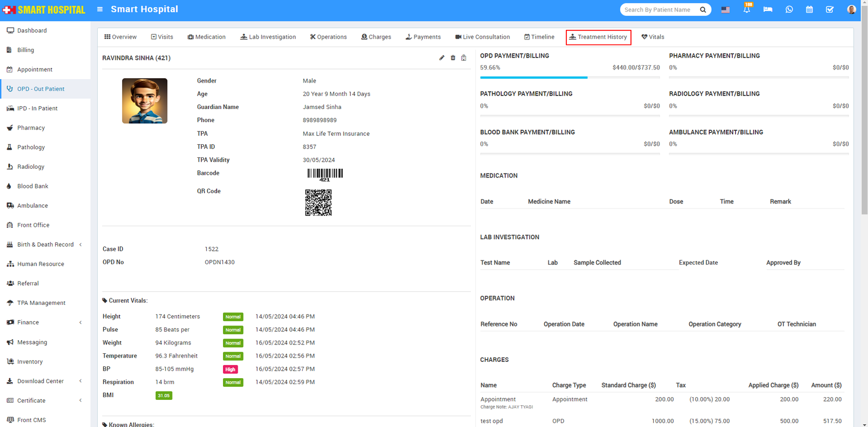Open the language flag selector
This screenshot has width=868, height=427.
(x=725, y=10)
